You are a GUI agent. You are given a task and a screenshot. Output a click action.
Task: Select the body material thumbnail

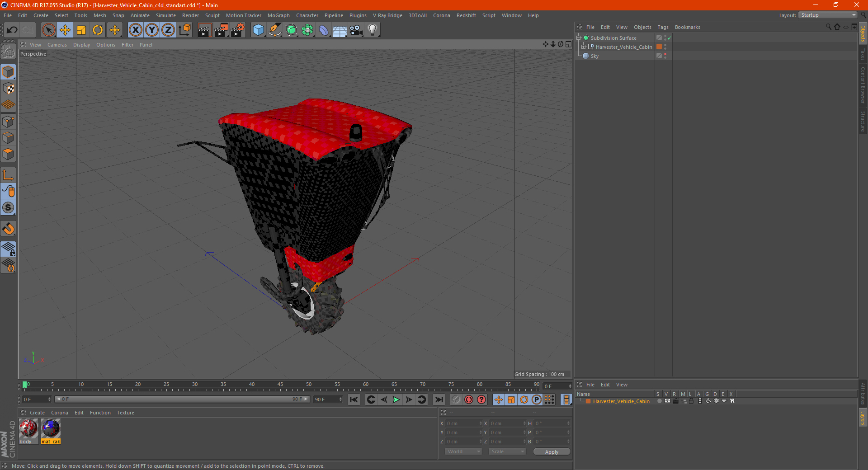point(28,428)
